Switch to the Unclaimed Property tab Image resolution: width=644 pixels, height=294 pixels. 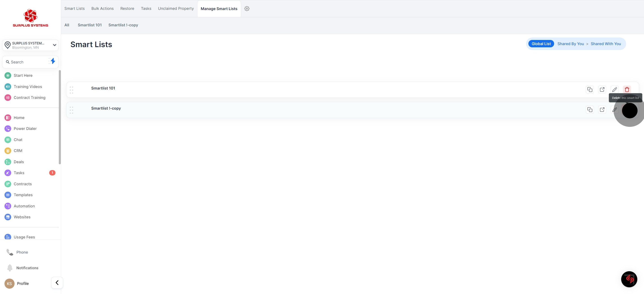(176, 8)
